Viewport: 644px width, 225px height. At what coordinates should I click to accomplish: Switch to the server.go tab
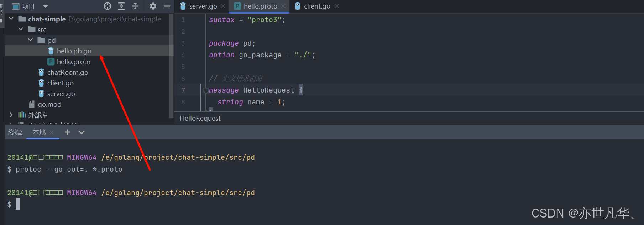click(203, 6)
